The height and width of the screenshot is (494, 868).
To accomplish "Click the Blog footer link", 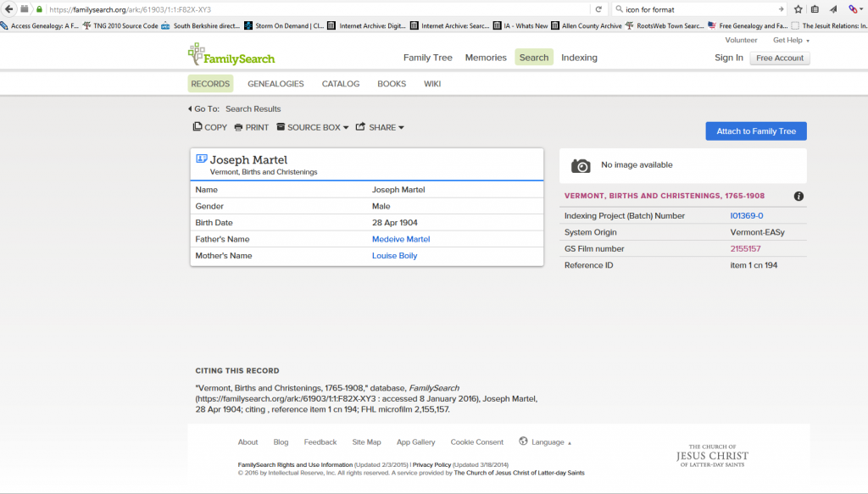I will click(281, 442).
